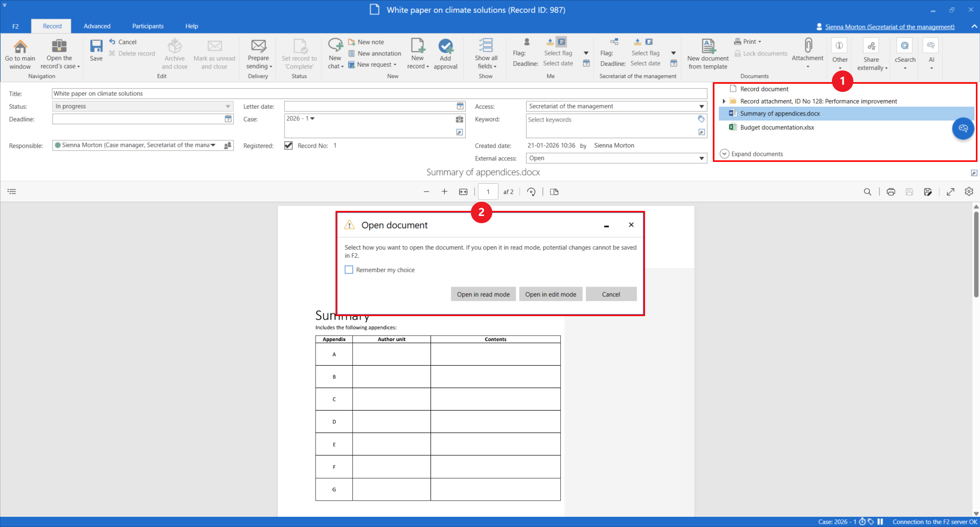The height and width of the screenshot is (527, 980).
Task: Go to main window home icon
Action: point(20,47)
